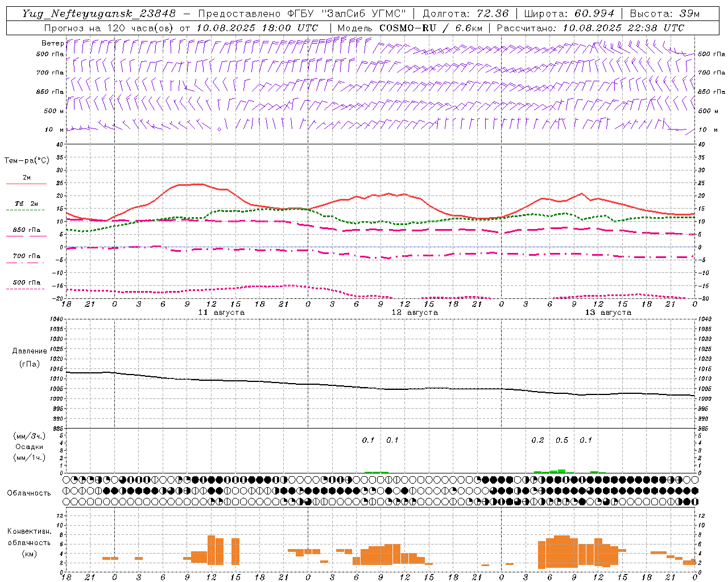The image size is (728, 582).
Task: Click the 'Осадки' precipitation label
Action: tap(29, 447)
